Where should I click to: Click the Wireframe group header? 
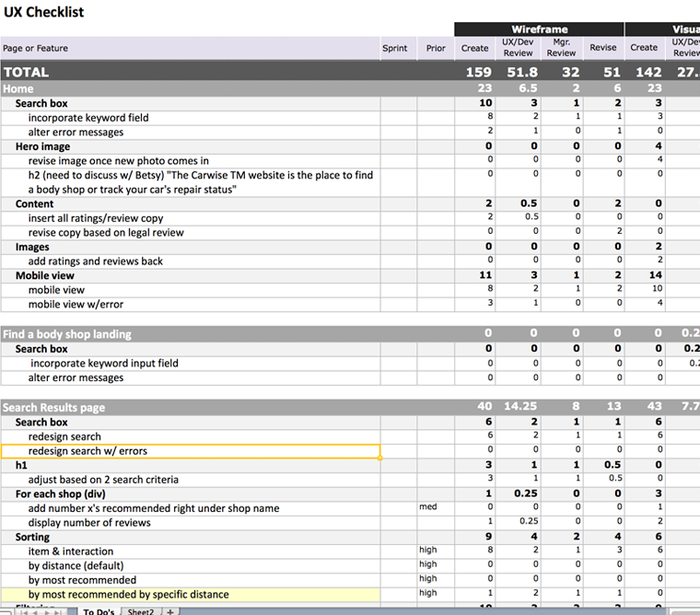(540, 29)
